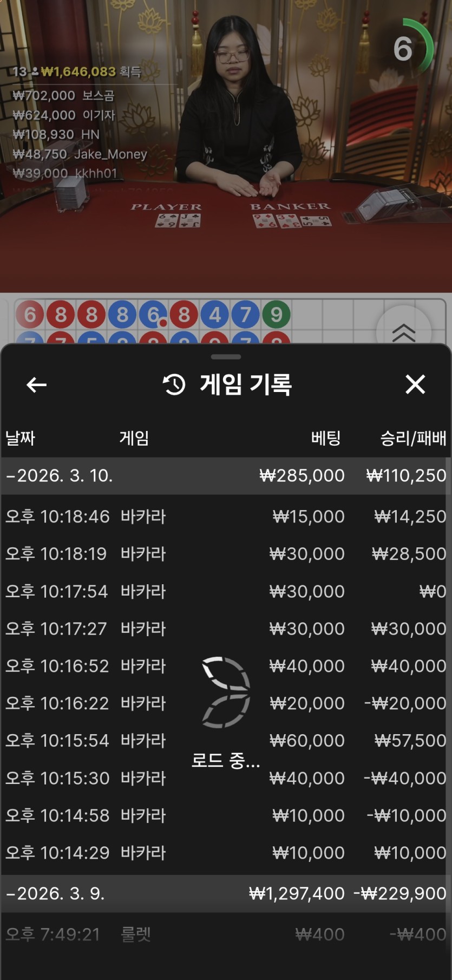Image resolution: width=452 pixels, height=980 pixels.
Task: Click winner entry ₩39,000 kkhh01
Action: [64, 173]
